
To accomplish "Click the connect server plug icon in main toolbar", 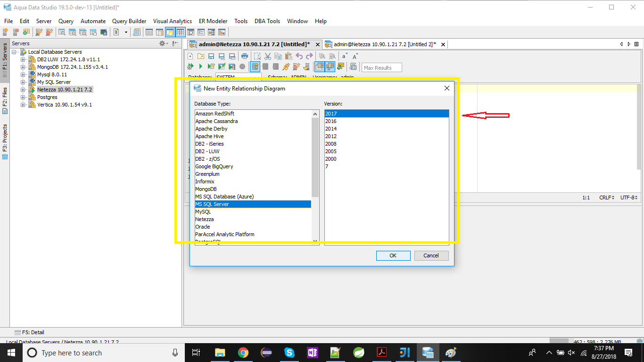I will pos(39,32).
